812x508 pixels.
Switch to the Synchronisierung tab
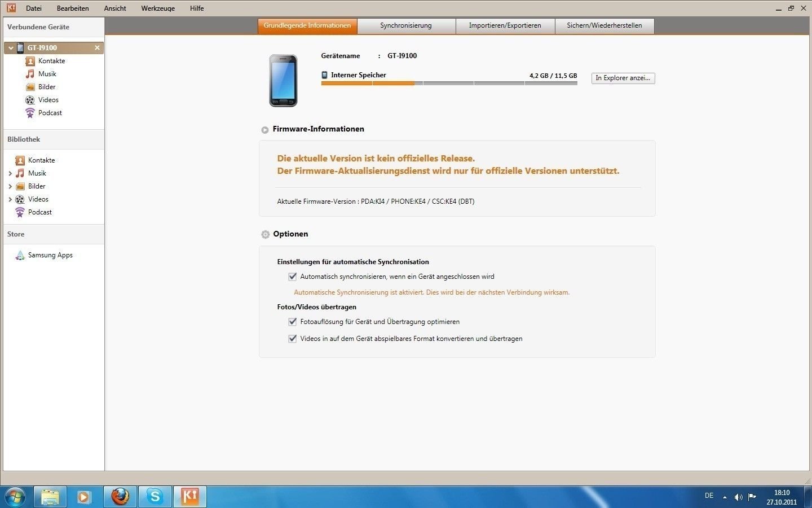406,26
